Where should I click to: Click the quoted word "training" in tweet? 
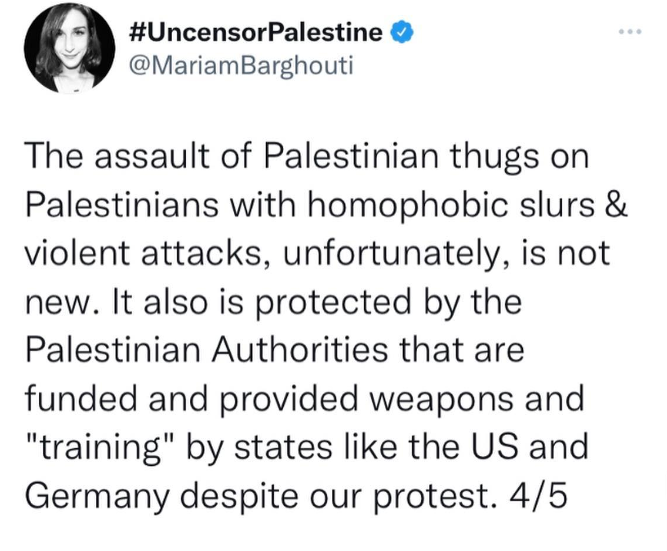[x=100, y=448]
